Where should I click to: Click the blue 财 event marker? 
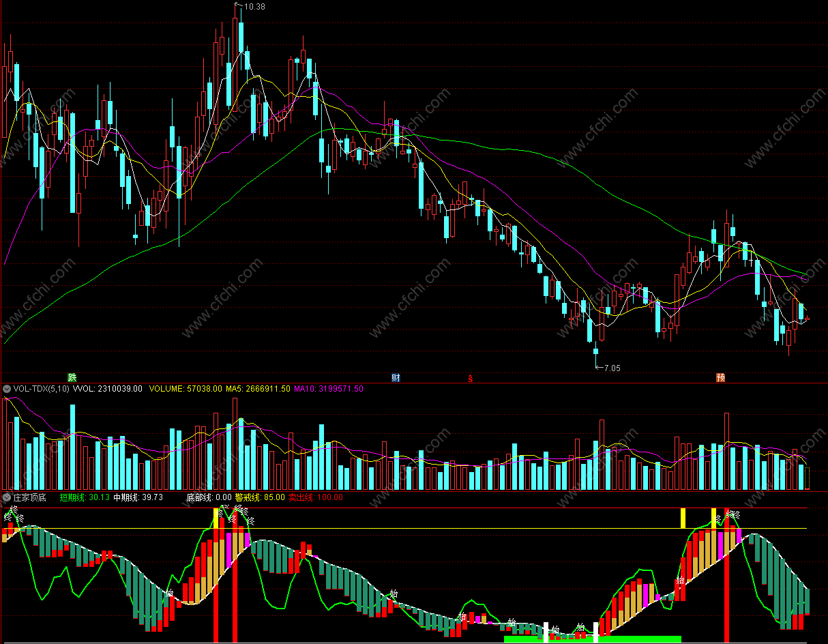(396, 377)
